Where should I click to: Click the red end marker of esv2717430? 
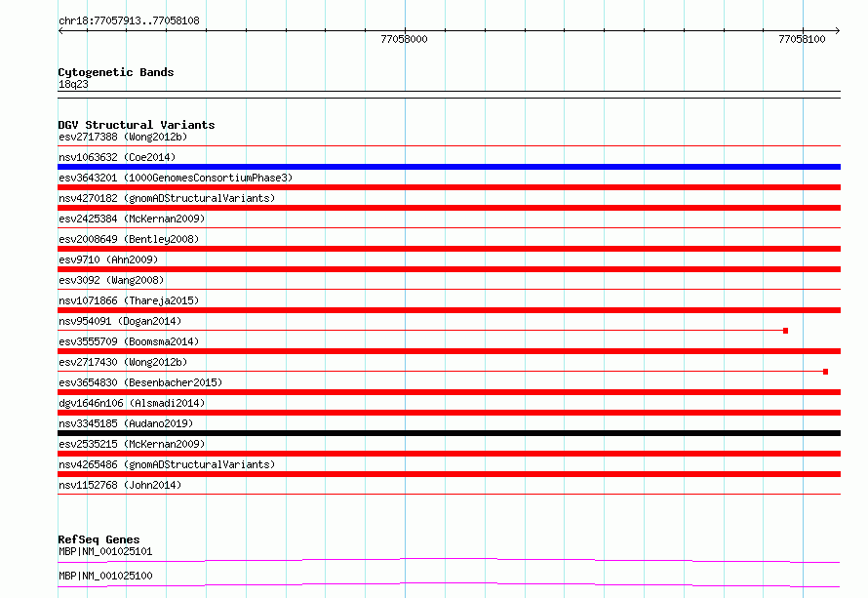pyautogui.click(x=825, y=372)
